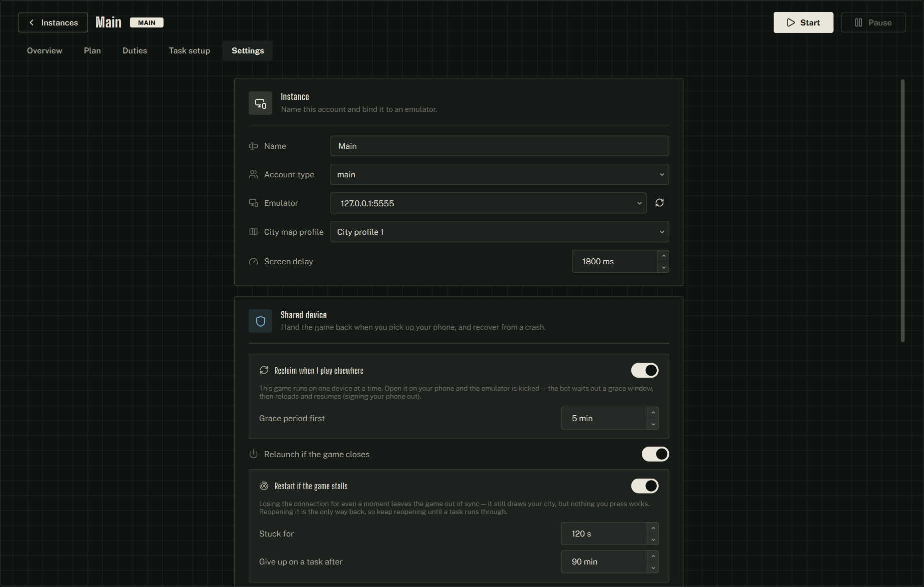Click the Restart if stalls radar icon
The height and width of the screenshot is (587, 924).
(x=264, y=486)
